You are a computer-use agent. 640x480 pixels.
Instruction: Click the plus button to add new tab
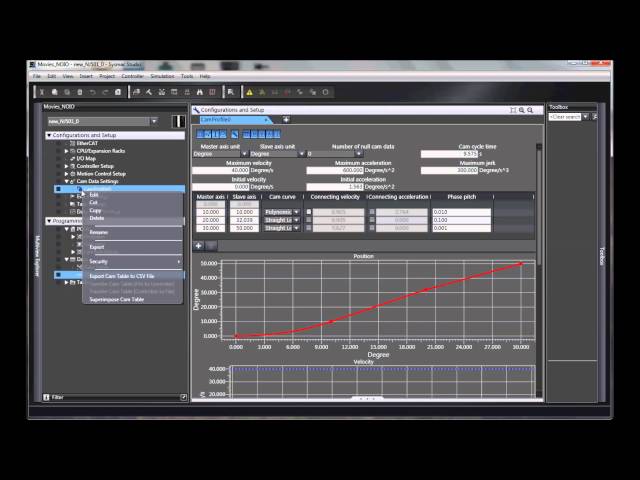(286, 119)
